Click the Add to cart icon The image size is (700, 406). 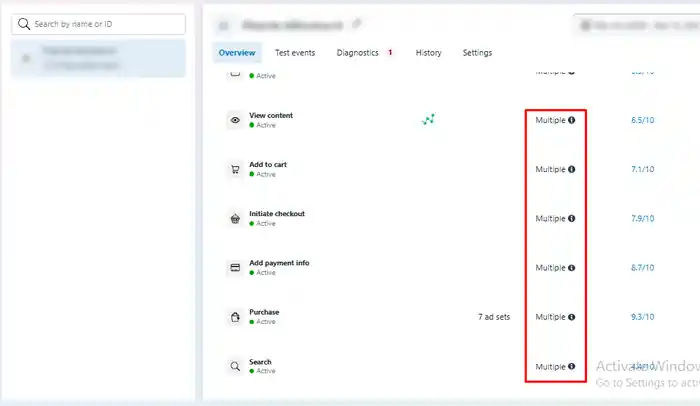coord(235,169)
